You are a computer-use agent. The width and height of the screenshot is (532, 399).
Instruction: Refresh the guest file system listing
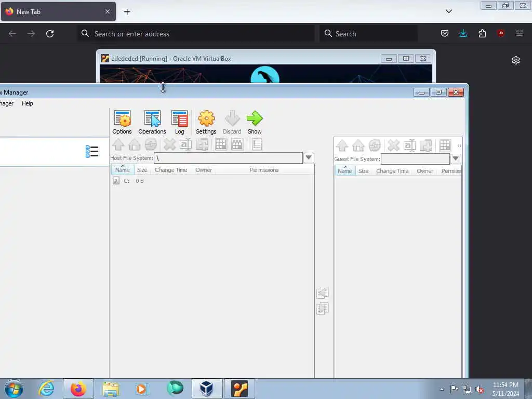pyautogui.click(x=375, y=145)
